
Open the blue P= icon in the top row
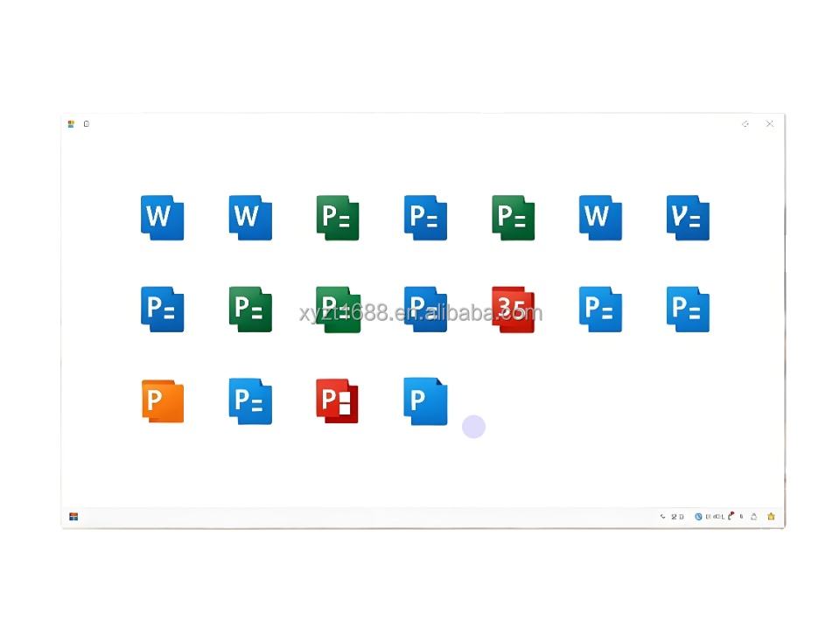[x=425, y=218]
